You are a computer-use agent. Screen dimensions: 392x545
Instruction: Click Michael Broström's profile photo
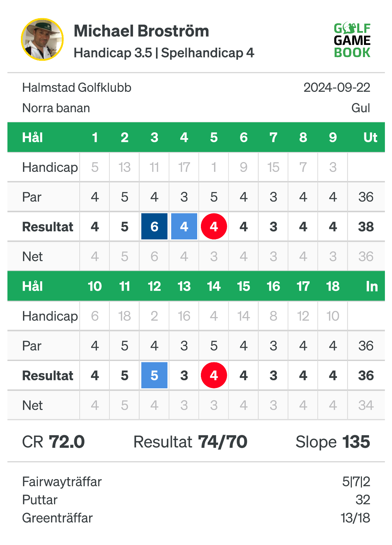(x=42, y=40)
